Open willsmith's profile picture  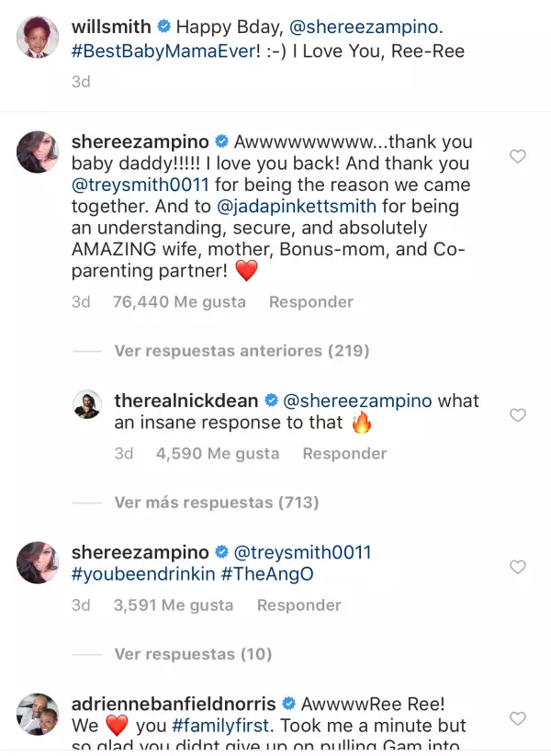(x=38, y=38)
